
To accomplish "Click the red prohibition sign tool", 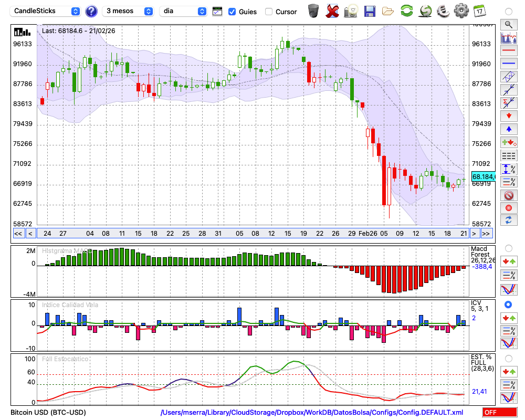I will [509, 195].
